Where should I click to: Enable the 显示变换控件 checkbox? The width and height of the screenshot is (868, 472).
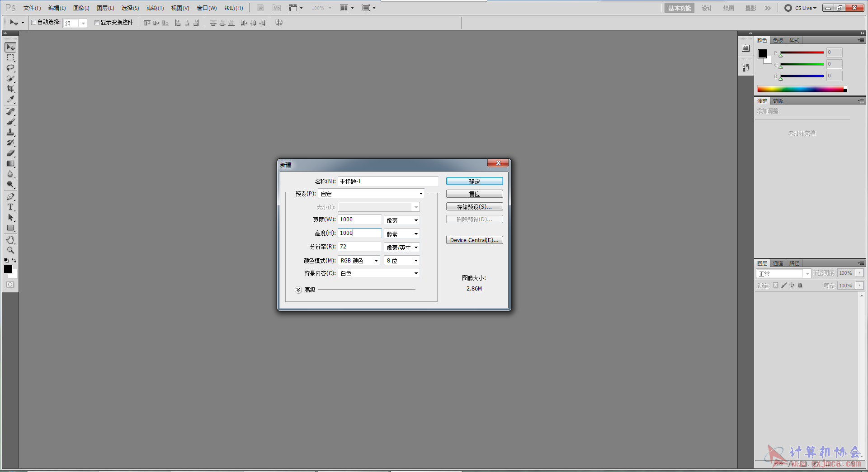pyautogui.click(x=97, y=23)
